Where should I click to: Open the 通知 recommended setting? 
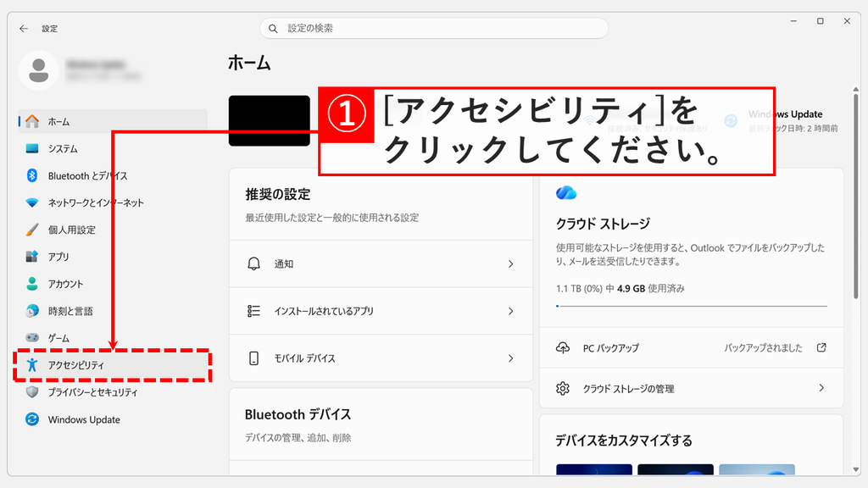click(x=381, y=264)
